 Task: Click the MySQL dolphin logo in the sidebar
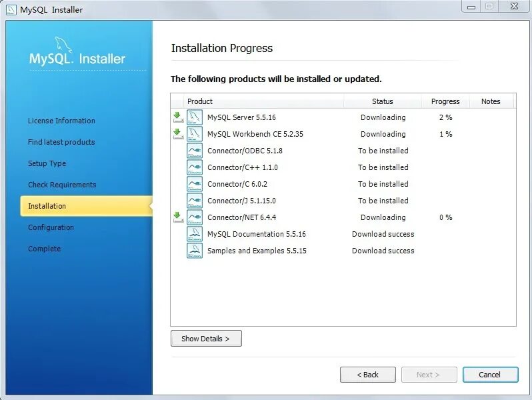point(63,45)
